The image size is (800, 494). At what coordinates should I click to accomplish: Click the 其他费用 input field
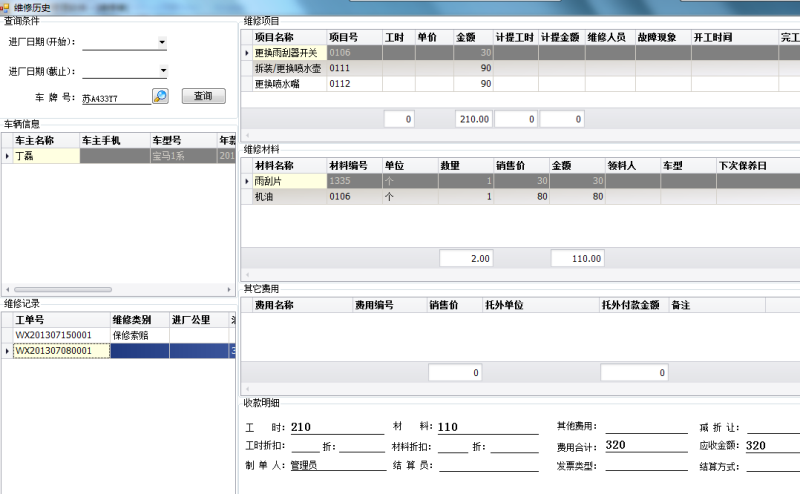click(x=646, y=427)
